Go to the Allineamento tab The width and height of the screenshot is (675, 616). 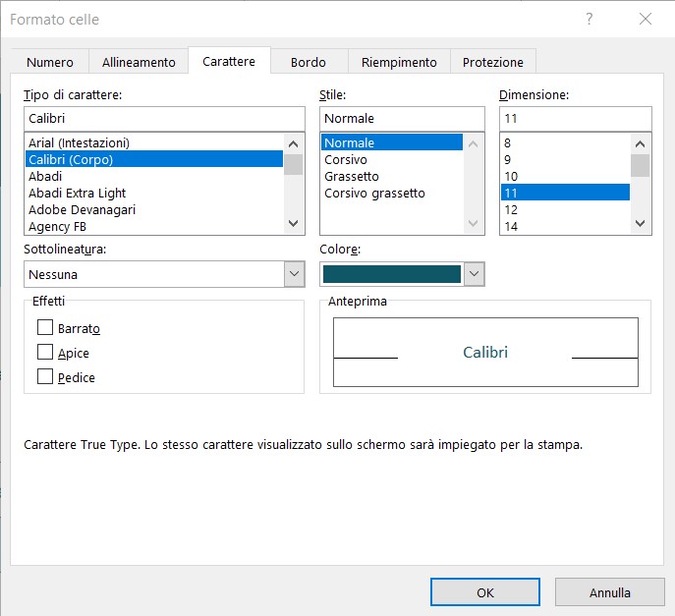[x=139, y=62]
